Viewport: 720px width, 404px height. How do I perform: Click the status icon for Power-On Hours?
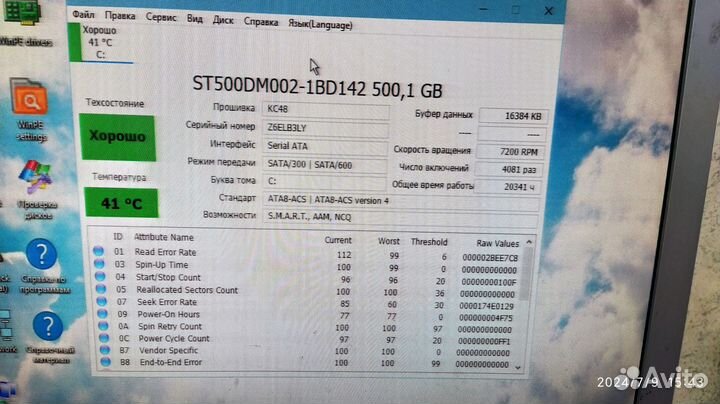tap(103, 314)
